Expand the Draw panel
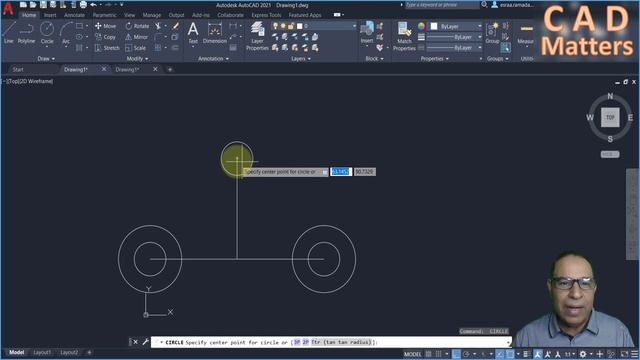This screenshot has height=360, width=640. coord(46,59)
